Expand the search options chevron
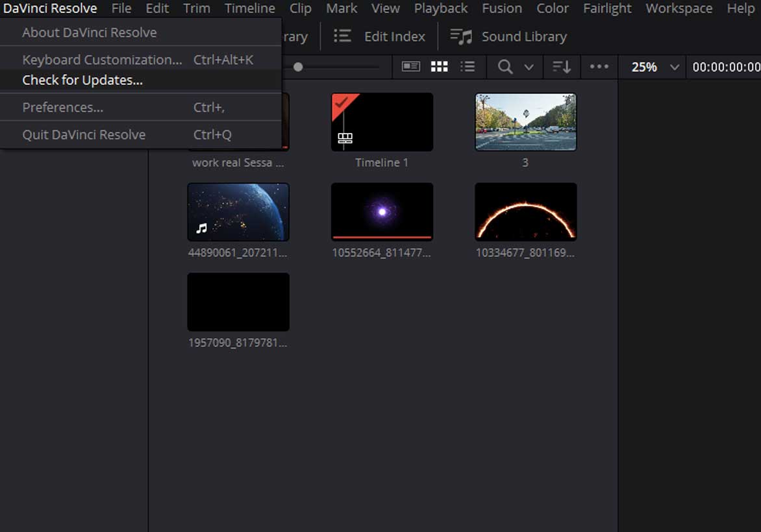The image size is (761, 532). coord(529,67)
